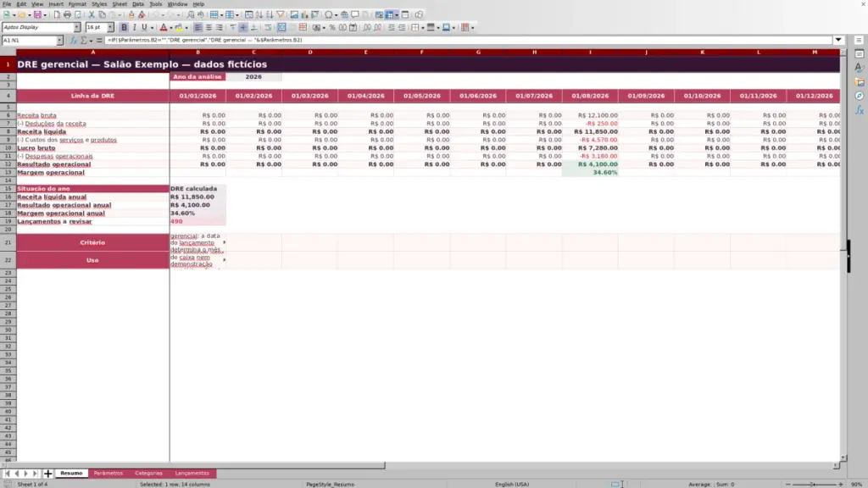Toggle Align Left formatting

tap(198, 28)
